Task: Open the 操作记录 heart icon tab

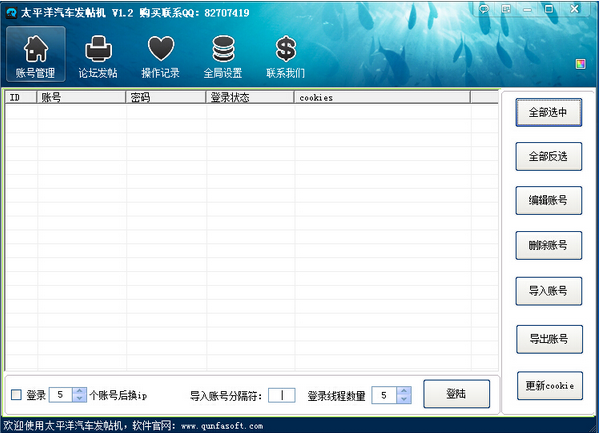Action: (161, 56)
